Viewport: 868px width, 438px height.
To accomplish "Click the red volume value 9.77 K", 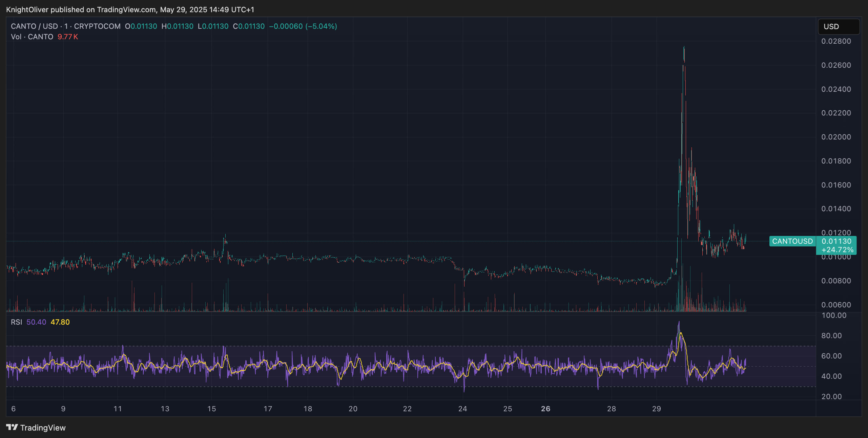I will (68, 37).
